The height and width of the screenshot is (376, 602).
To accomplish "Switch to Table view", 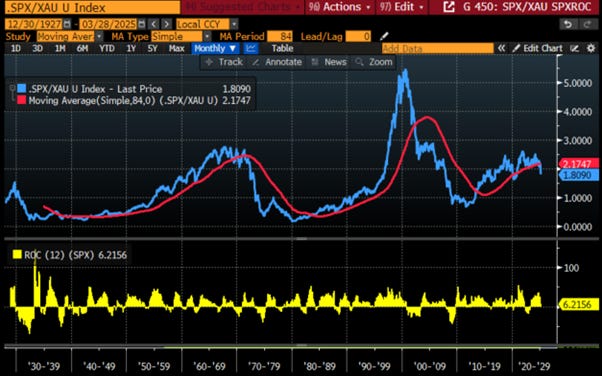I will tap(283, 48).
